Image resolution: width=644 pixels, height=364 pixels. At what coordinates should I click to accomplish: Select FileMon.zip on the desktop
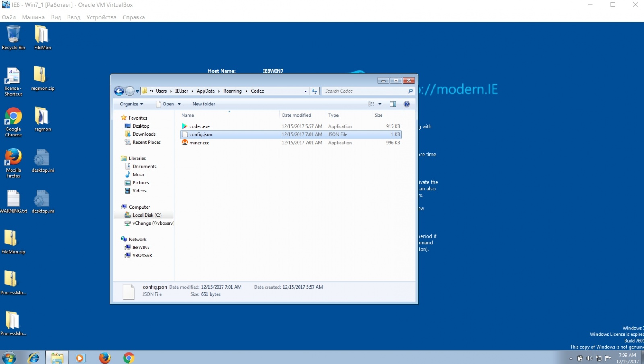click(13, 242)
